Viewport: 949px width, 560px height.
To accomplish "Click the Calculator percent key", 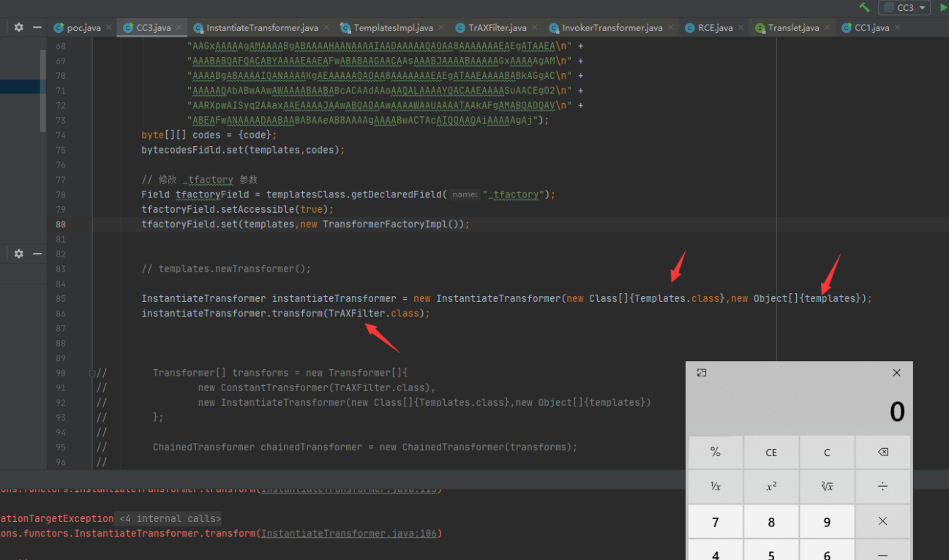I will [716, 453].
